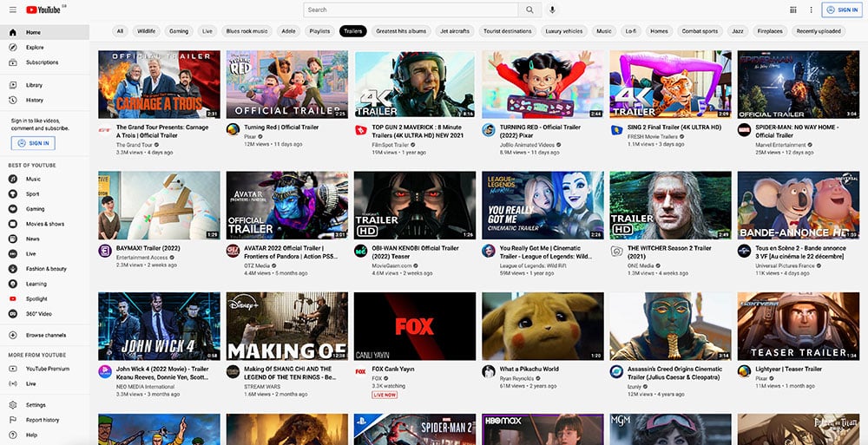The image size is (868, 445).
Task: Select the Luxury vehicles chip
Action: (x=564, y=31)
